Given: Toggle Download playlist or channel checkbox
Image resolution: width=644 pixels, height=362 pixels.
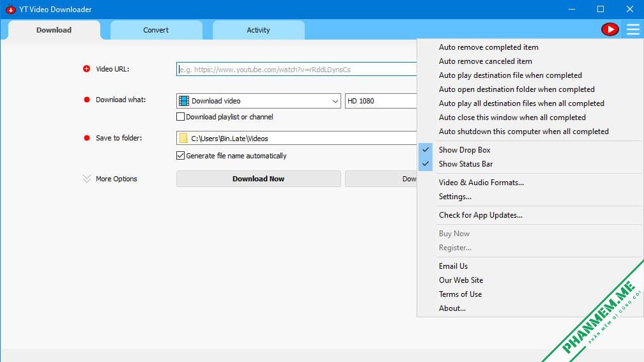Looking at the screenshot, I should (x=180, y=117).
